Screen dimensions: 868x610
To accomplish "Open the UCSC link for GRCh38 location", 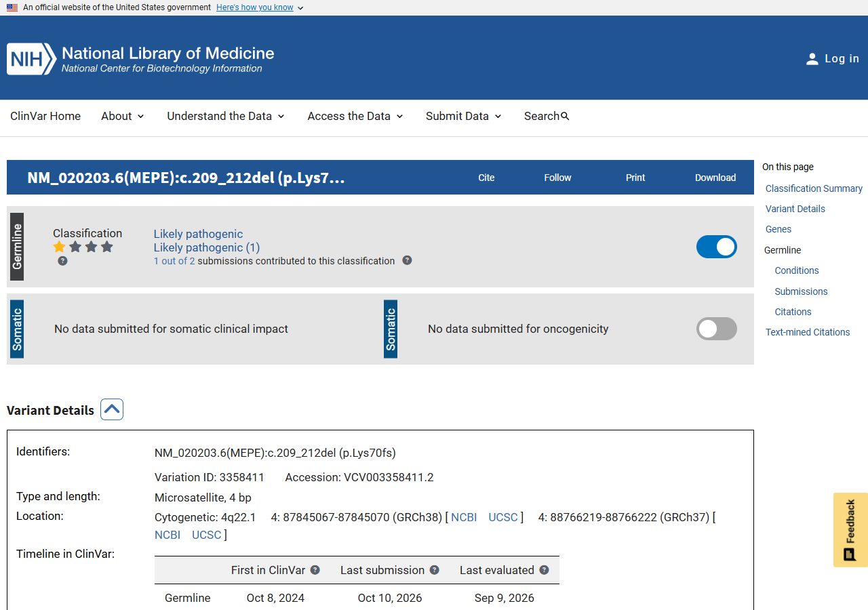I will 503,517.
